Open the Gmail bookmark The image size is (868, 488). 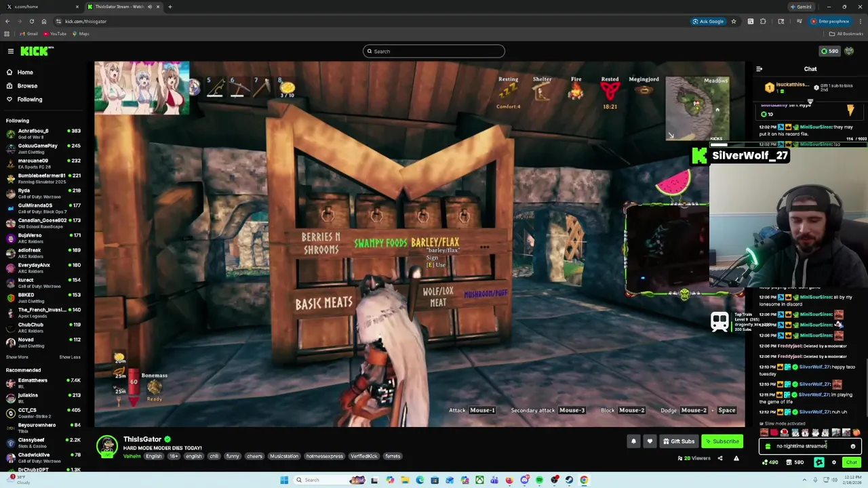tap(28, 34)
